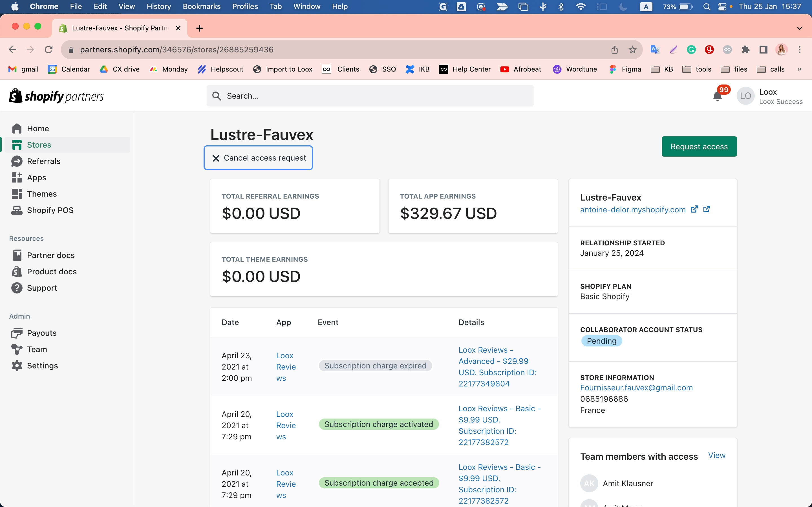Viewport: 812px width, 507px height.
Task: Toggle the Chrome side panel icon
Action: 763,50
